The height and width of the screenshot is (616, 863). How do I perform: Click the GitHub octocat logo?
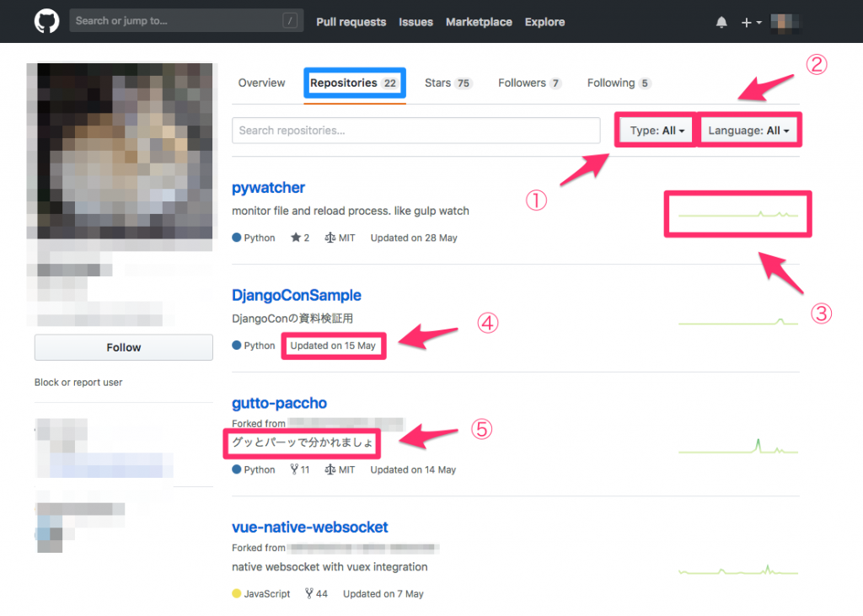pos(46,20)
